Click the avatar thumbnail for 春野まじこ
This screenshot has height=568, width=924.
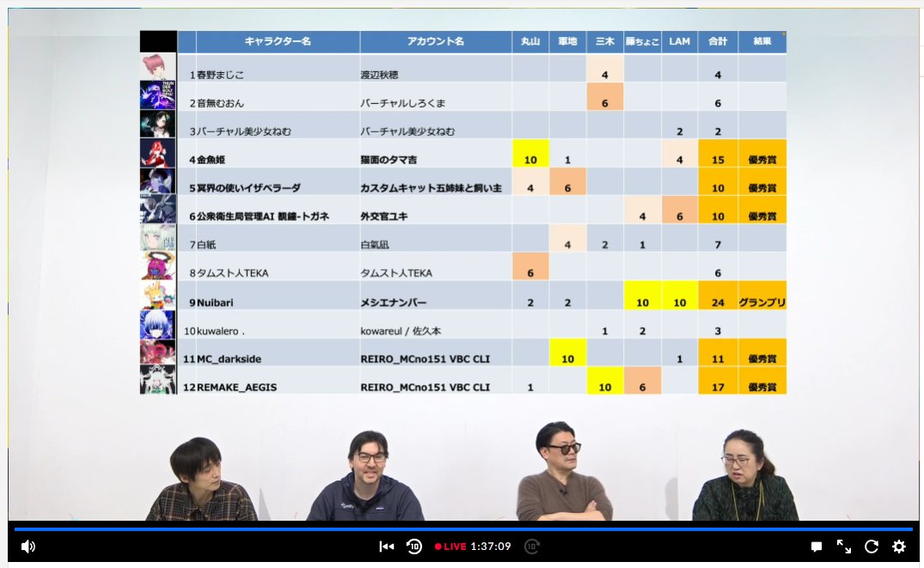click(x=158, y=66)
